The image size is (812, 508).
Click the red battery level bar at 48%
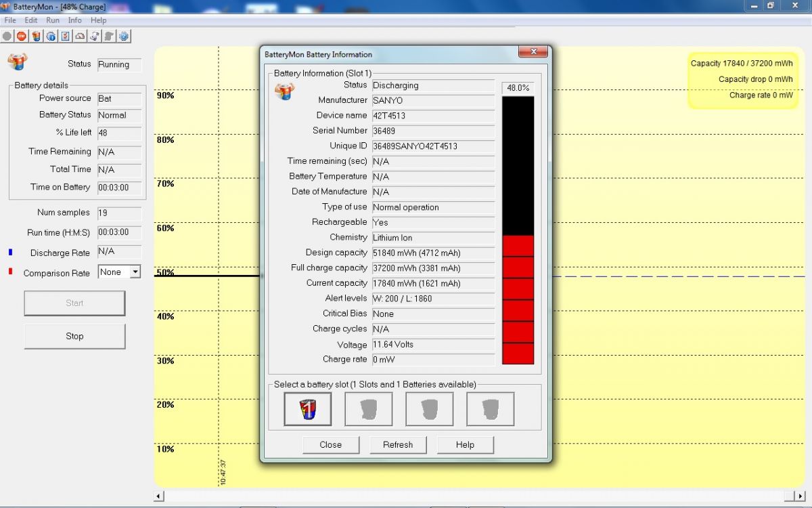[x=518, y=298]
